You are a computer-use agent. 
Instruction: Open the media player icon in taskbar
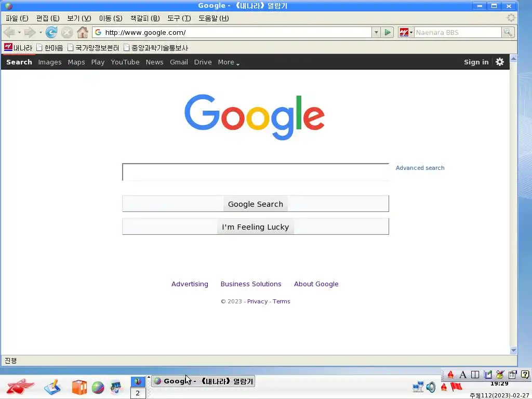[x=116, y=387]
